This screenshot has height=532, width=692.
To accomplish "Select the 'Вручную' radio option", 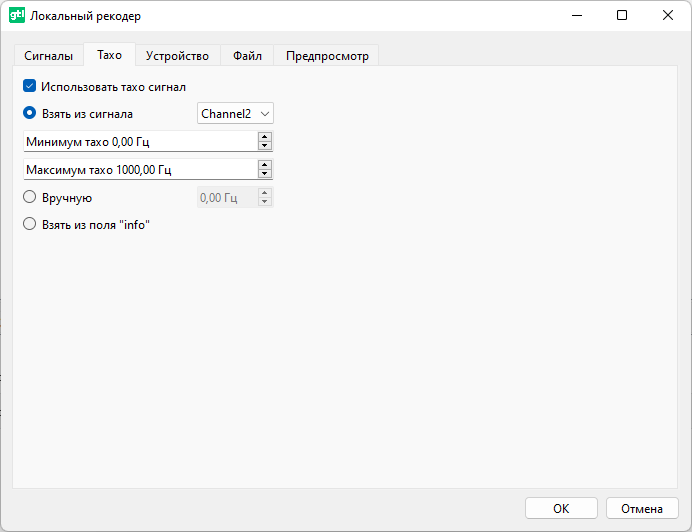I will coord(30,198).
